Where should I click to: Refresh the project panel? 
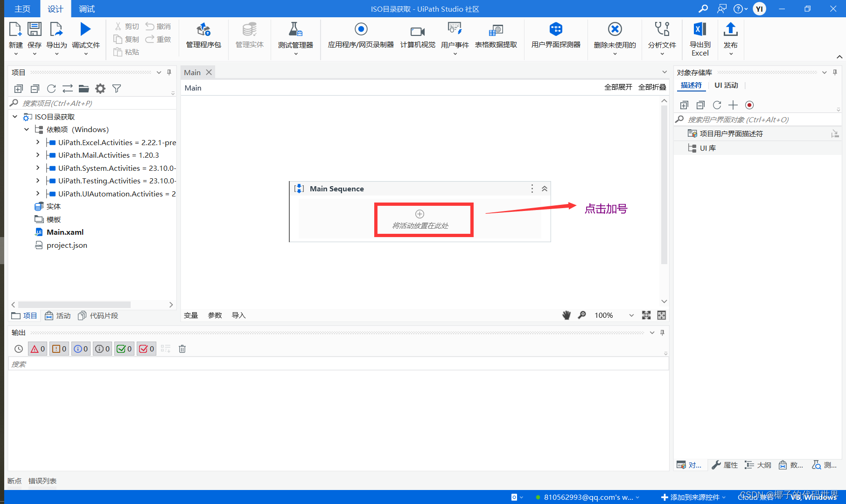pyautogui.click(x=51, y=88)
